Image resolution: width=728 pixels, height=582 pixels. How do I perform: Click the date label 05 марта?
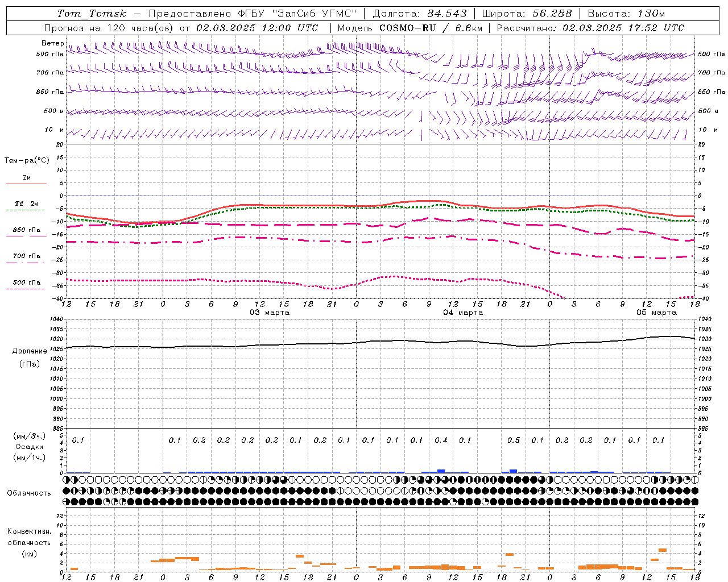click(656, 313)
